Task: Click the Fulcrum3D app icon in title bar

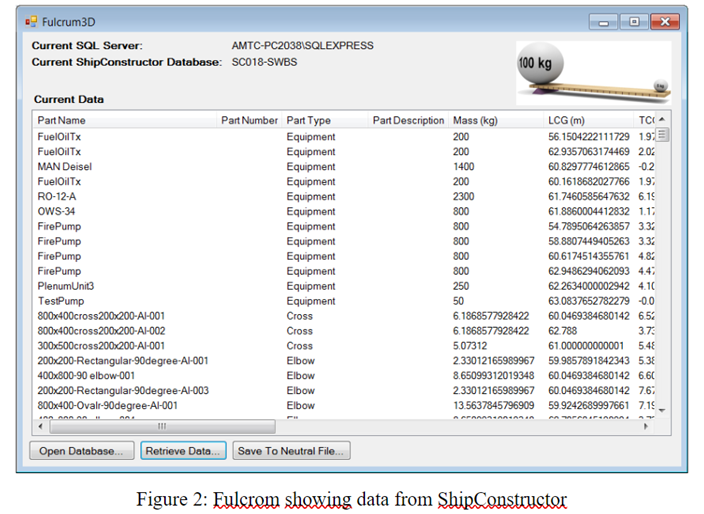Action: coord(31,20)
